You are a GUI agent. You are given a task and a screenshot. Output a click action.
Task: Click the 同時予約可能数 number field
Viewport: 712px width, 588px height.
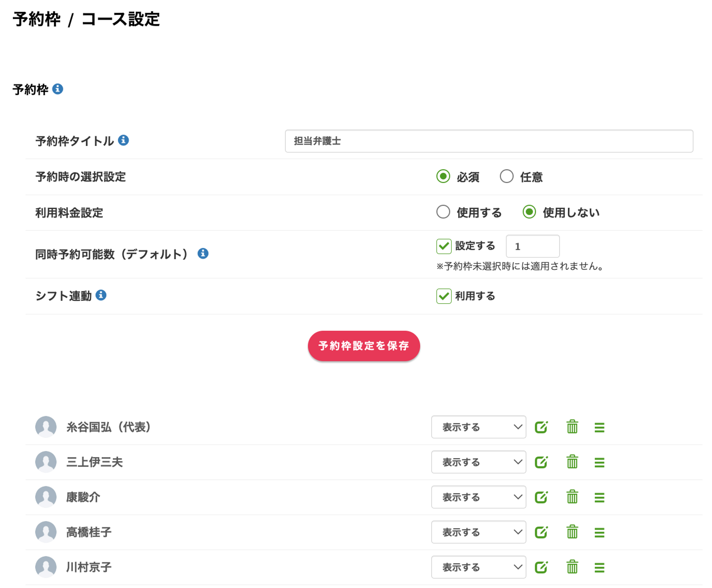533,246
